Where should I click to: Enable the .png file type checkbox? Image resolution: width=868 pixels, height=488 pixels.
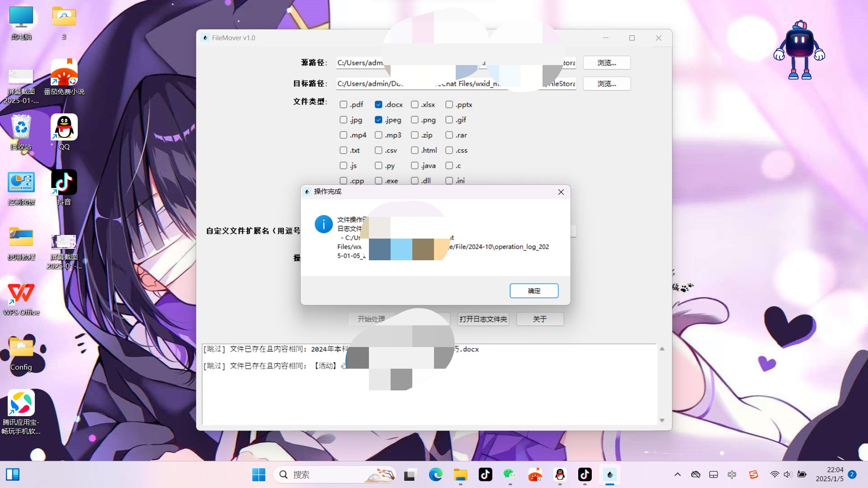point(415,120)
